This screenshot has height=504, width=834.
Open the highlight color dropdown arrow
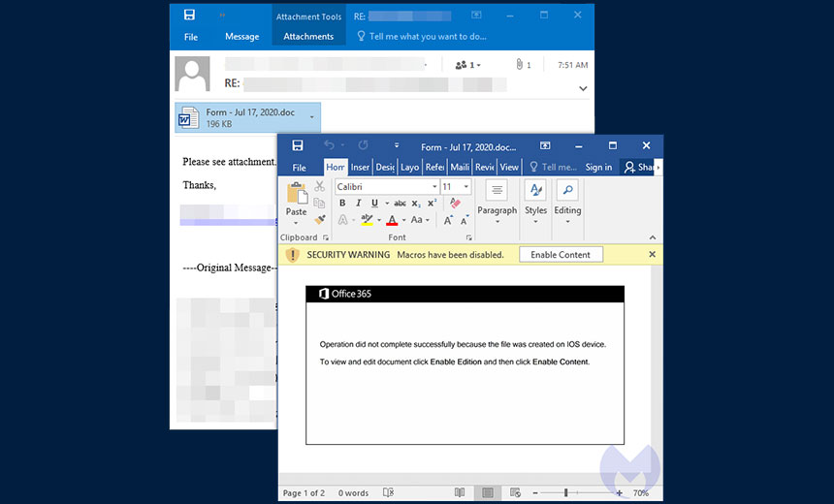click(x=379, y=220)
